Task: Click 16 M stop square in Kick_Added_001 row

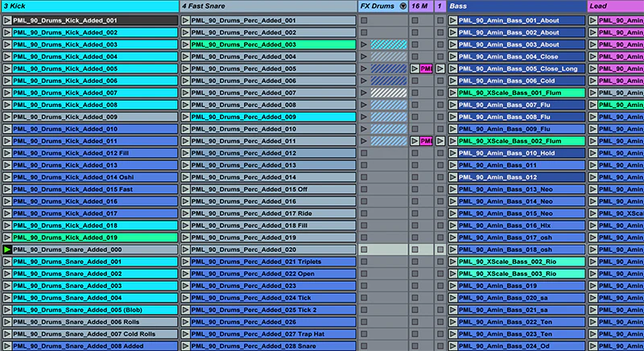Action: click(415, 20)
